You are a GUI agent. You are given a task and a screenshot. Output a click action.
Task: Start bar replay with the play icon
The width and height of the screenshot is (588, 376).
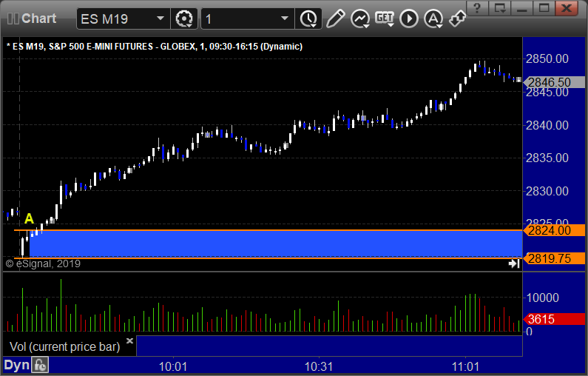pos(409,19)
